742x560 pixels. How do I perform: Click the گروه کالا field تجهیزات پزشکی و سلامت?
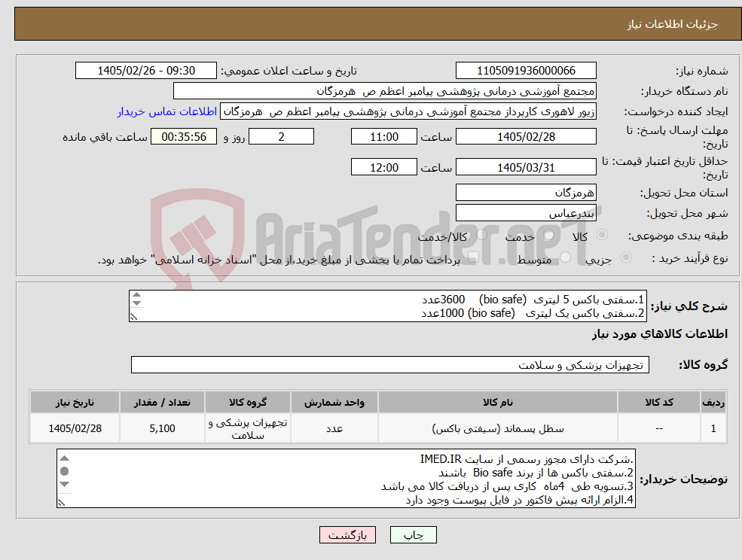pyautogui.click(x=390, y=364)
